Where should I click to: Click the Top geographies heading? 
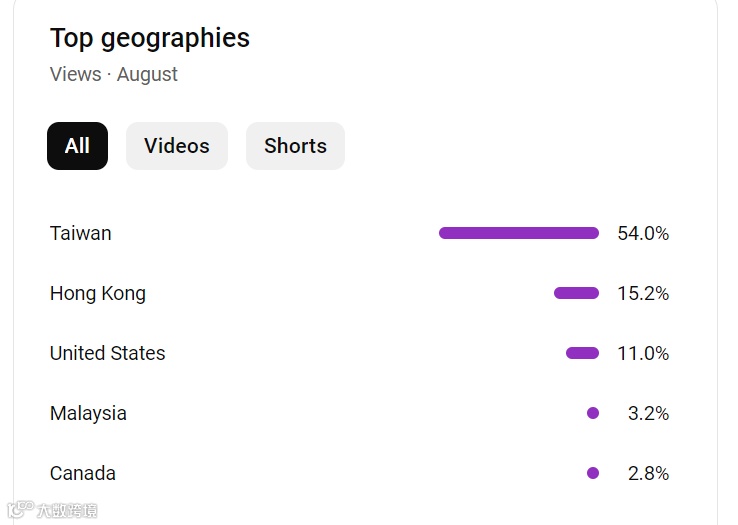coord(150,38)
